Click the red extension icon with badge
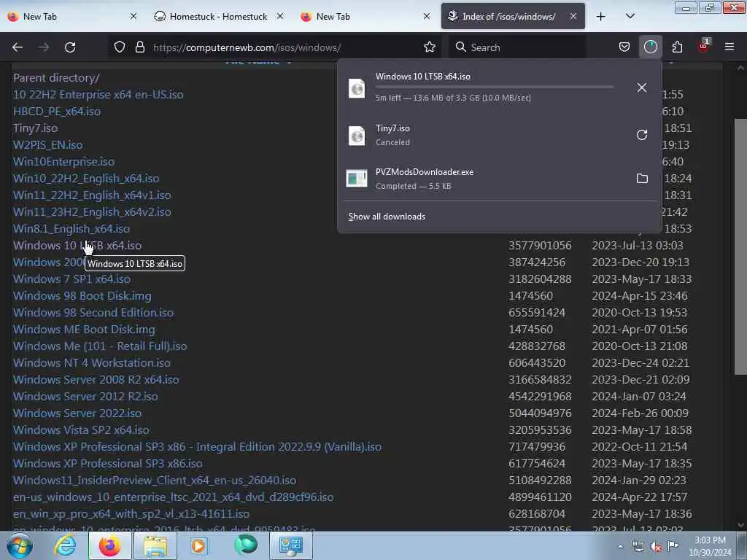The image size is (747, 560). [703, 46]
